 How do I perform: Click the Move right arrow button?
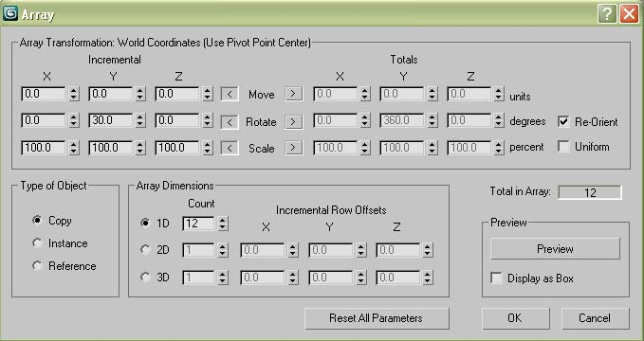(294, 94)
